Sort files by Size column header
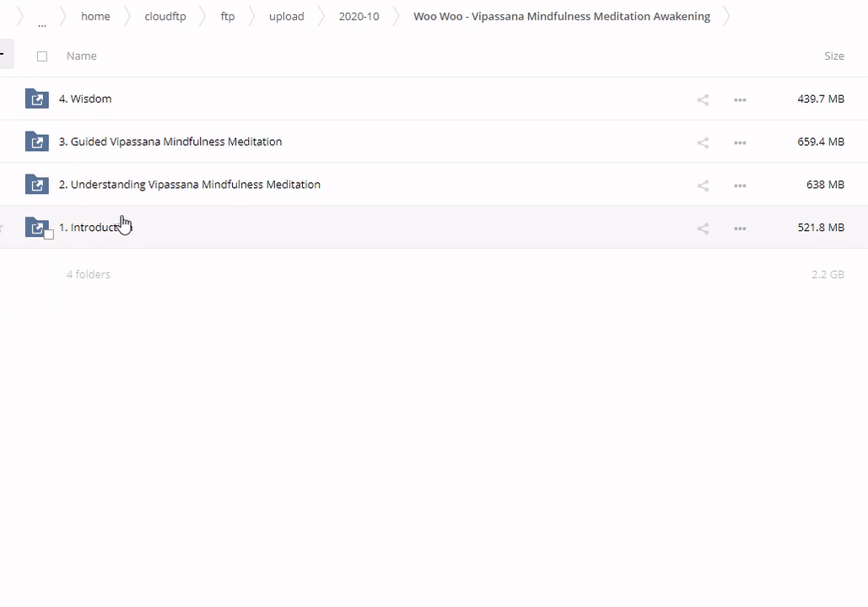The width and height of the screenshot is (868, 607). click(833, 56)
